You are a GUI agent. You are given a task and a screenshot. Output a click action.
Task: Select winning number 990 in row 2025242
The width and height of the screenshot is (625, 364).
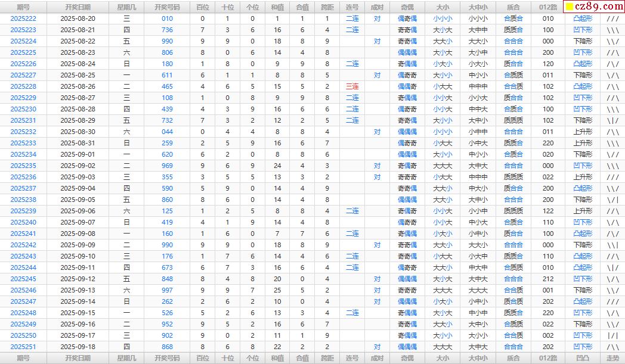click(167, 245)
